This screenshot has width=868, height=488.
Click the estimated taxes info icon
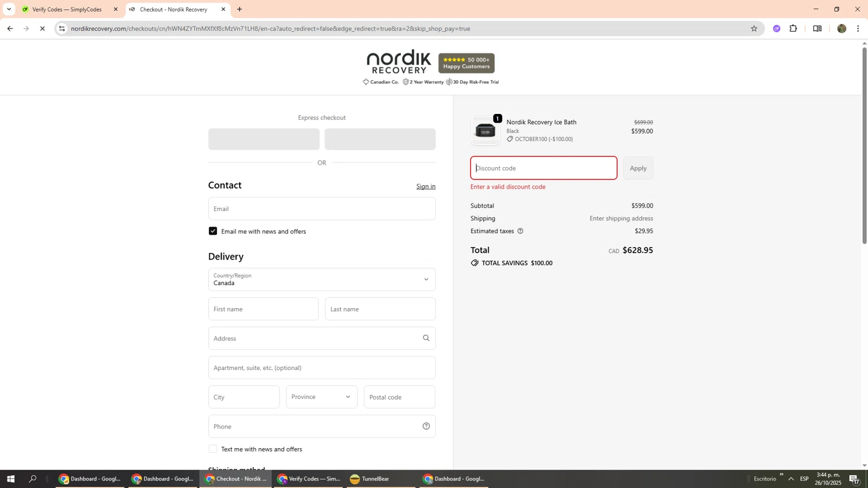coord(520,231)
